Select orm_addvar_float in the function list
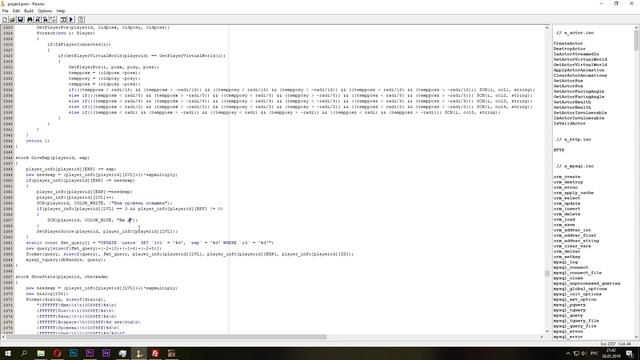 click(x=575, y=236)
